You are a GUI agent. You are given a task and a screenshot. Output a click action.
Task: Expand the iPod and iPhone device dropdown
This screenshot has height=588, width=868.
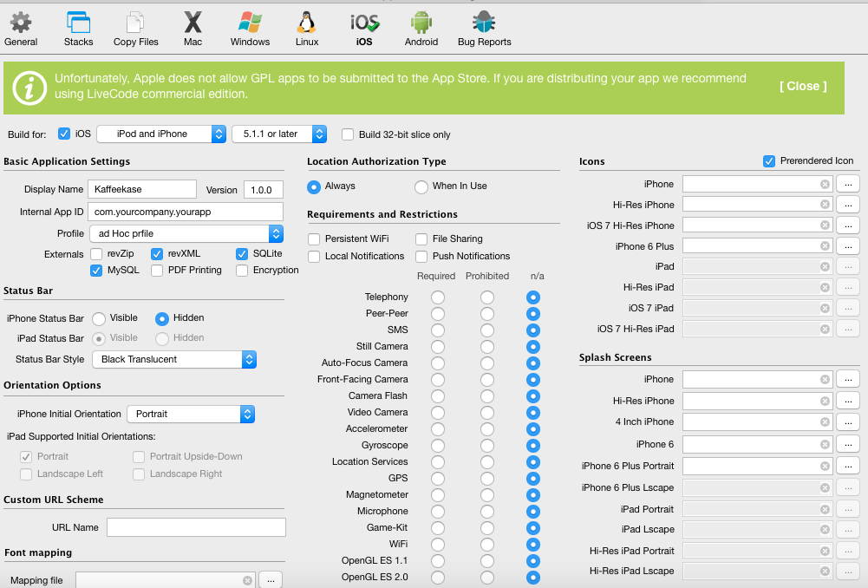[161, 134]
